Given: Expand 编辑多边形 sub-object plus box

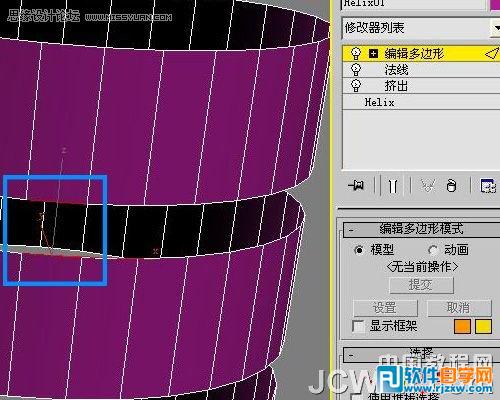Looking at the screenshot, I should (x=373, y=53).
